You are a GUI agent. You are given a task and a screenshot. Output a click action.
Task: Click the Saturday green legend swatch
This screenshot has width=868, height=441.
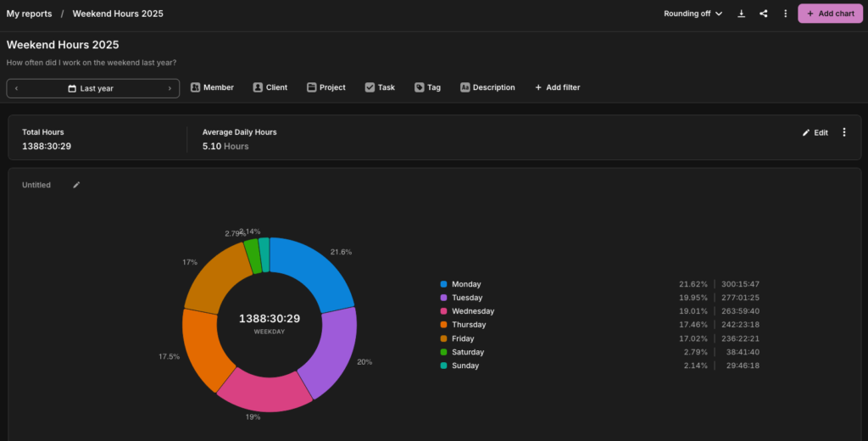pos(443,352)
